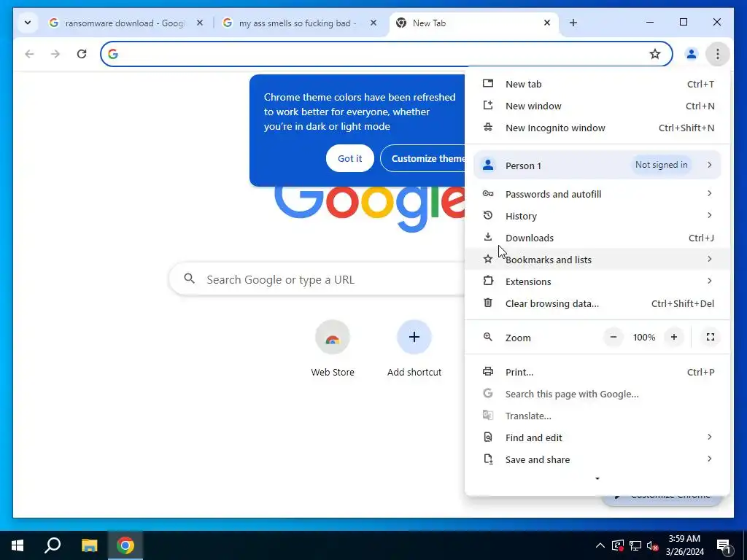Open notification center icon
This screenshot has height=560, width=747.
[x=724, y=545]
